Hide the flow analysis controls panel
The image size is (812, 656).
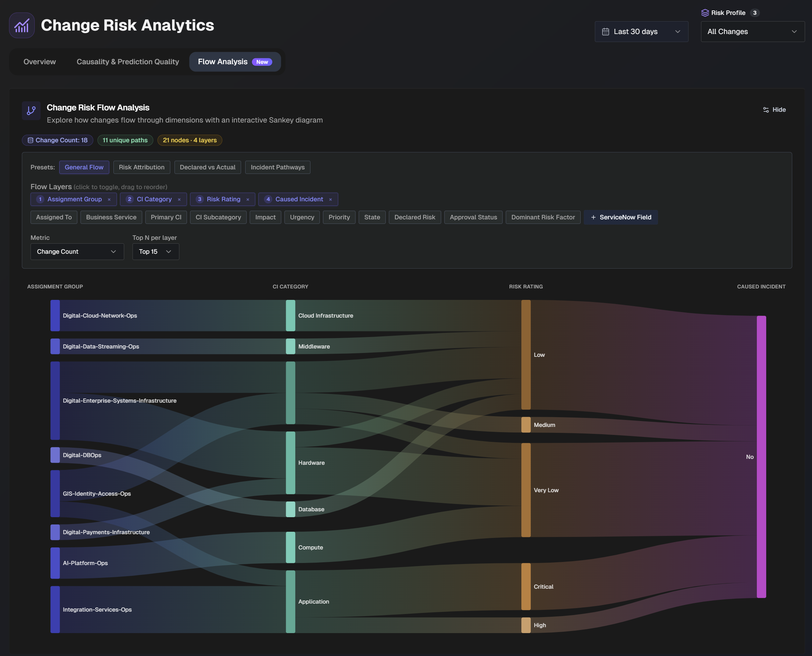pos(774,110)
